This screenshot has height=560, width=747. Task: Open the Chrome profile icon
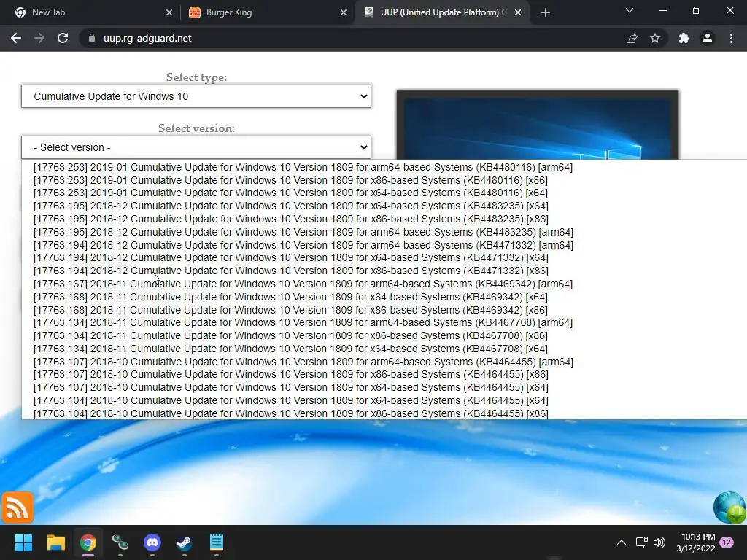click(708, 38)
